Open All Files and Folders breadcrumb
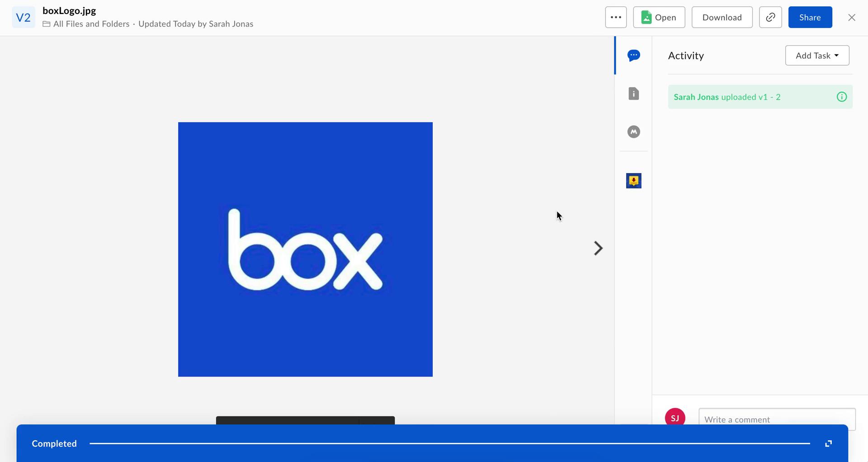Viewport: 868px width, 462px height. (x=91, y=24)
